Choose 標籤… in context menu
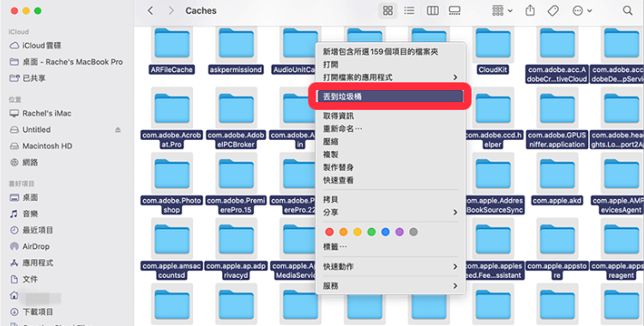The image size is (644, 326). [x=390, y=247]
